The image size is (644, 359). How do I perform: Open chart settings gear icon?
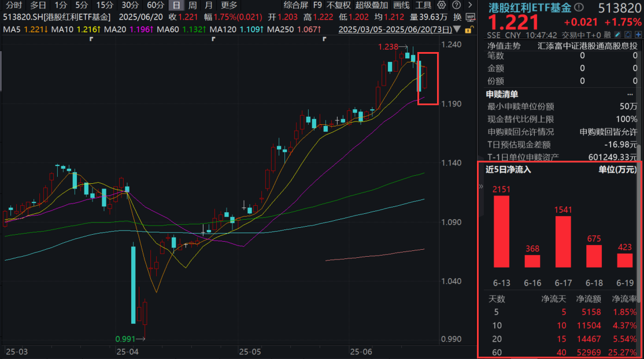[x=442, y=5]
